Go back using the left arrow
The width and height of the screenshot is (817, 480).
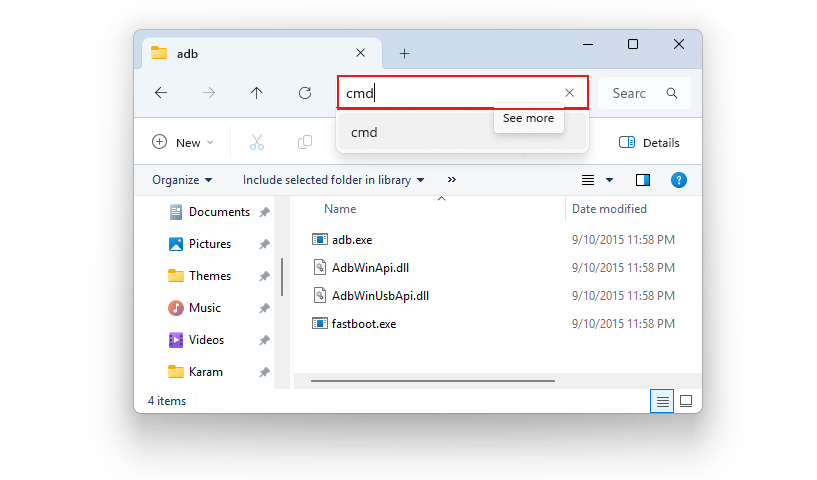tap(161, 93)
